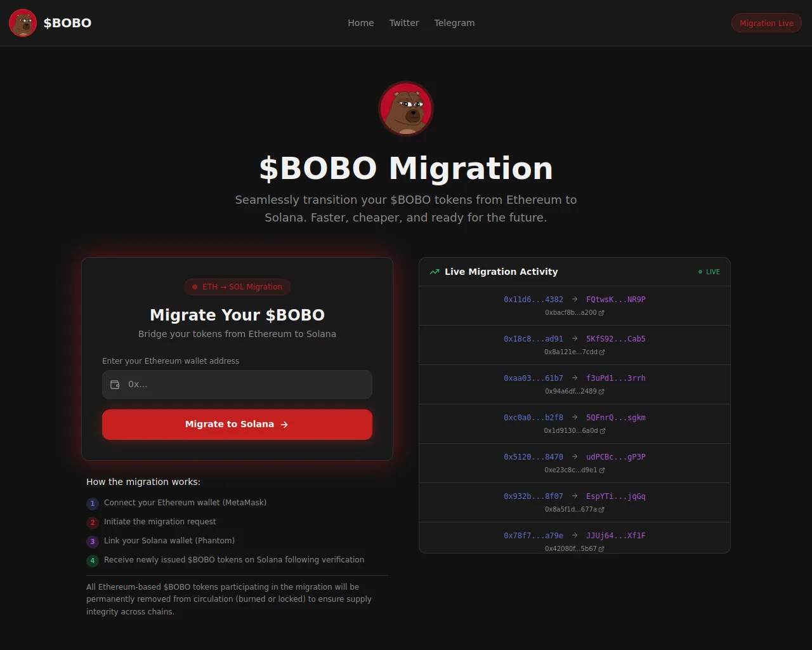Open the Home nav link
This screenshot has height=650, width=812.
pyautogui.click(x=361, y=23)
